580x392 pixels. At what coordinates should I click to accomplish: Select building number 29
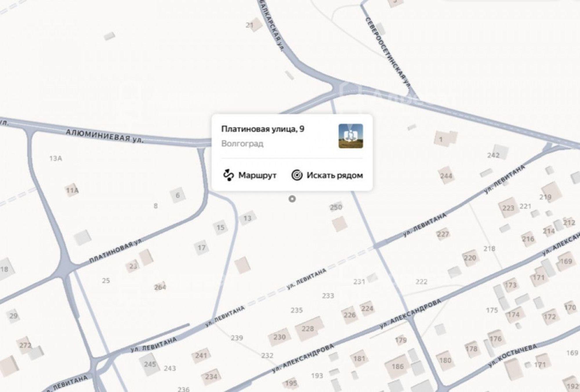point(13,316)
